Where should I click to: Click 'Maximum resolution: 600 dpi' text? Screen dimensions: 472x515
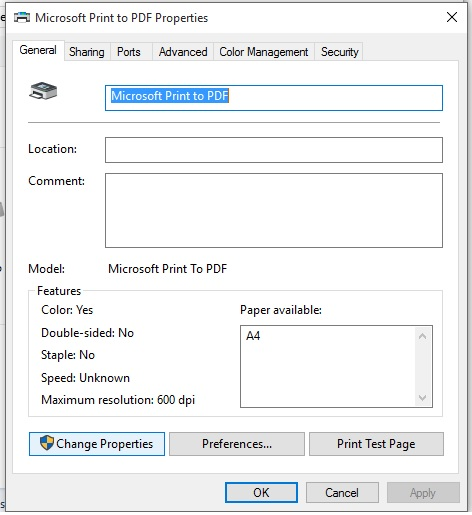pos(118,400)
